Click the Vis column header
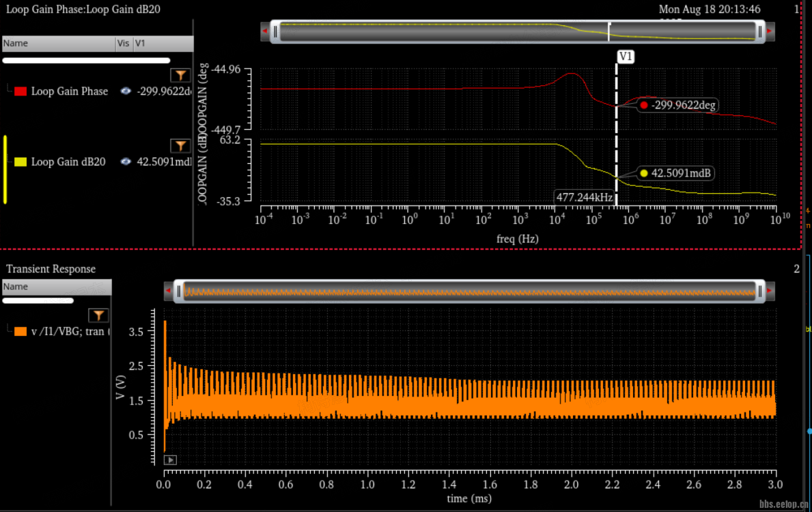Screen dimensions: 812x512 (124, 44)
